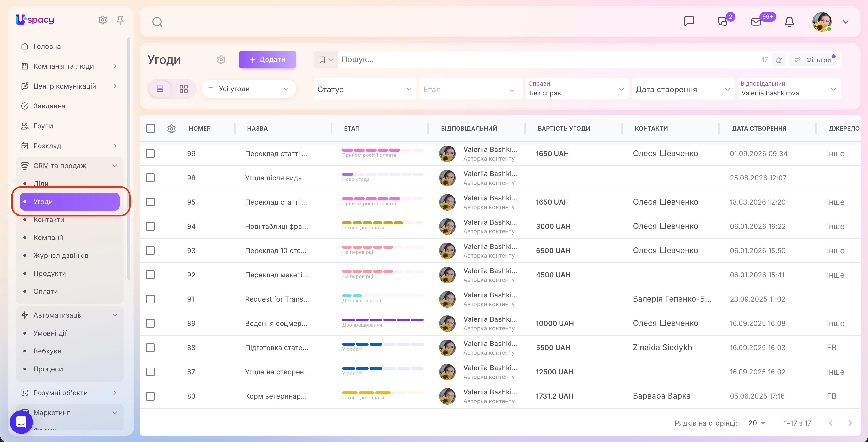
Task: Click the user profile avatar
Action: (821, 22)
